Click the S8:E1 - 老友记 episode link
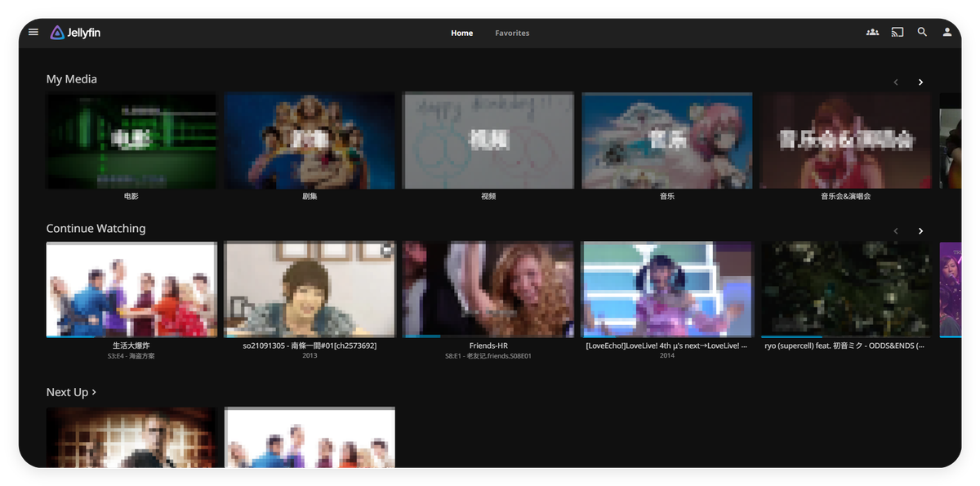The image size is (980, 486). coord(488,356)
